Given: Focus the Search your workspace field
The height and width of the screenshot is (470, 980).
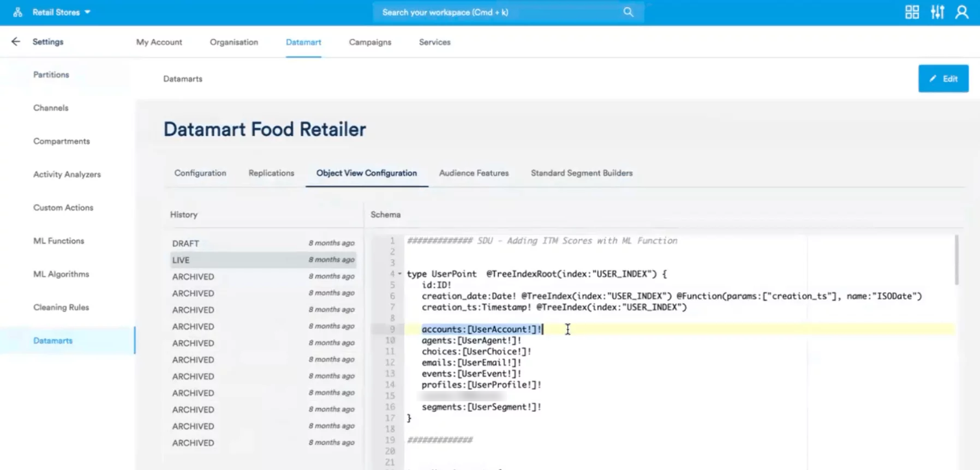Looking at the screenshot, I should click(x=508, y=12).
